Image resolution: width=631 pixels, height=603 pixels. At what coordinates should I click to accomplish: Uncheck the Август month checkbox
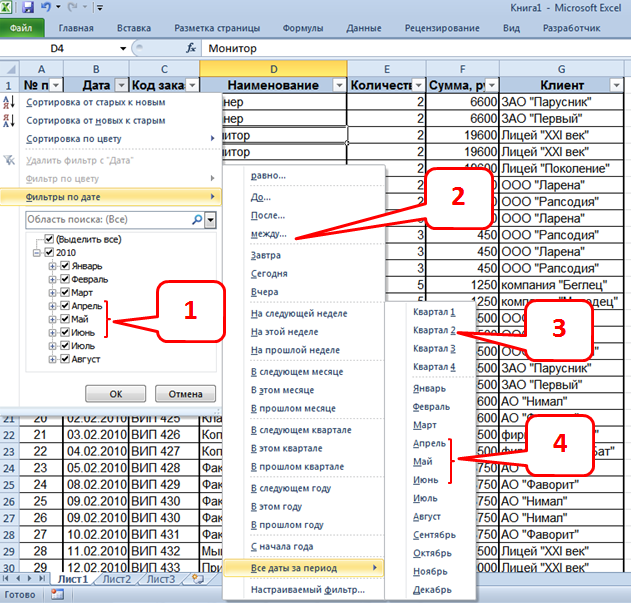coord(65,358)
